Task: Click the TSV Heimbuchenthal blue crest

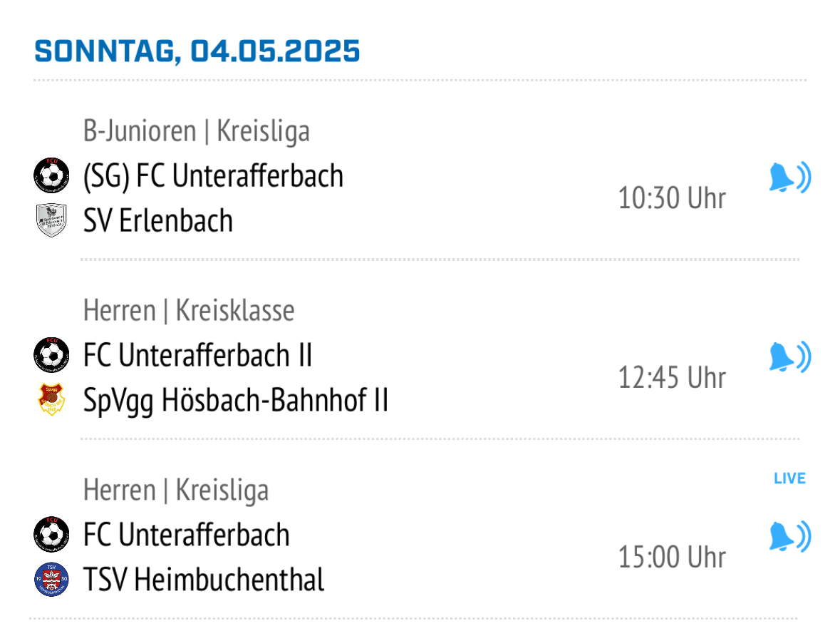Action: (x=51, y=579)
